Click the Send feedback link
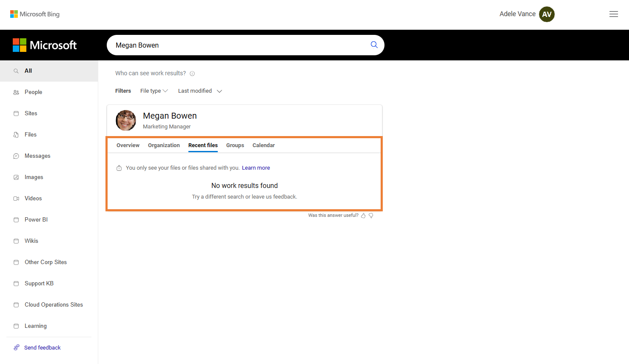This screenshot has height=364, width=629. [x=43, y=348]
